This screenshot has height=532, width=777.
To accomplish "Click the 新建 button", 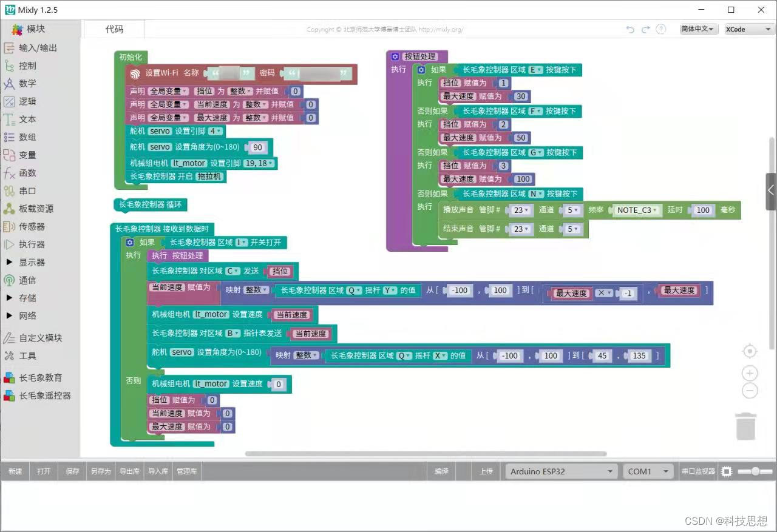I will tap(15, 471).
